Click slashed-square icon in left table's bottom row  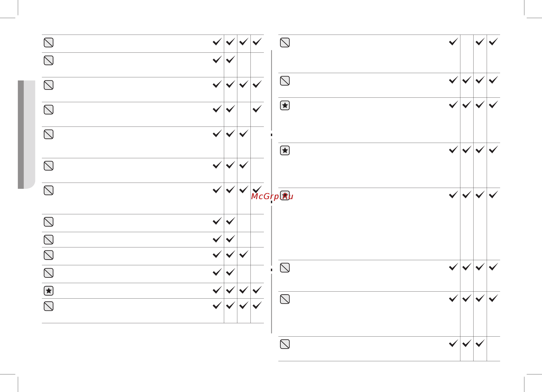coord(48,306)
